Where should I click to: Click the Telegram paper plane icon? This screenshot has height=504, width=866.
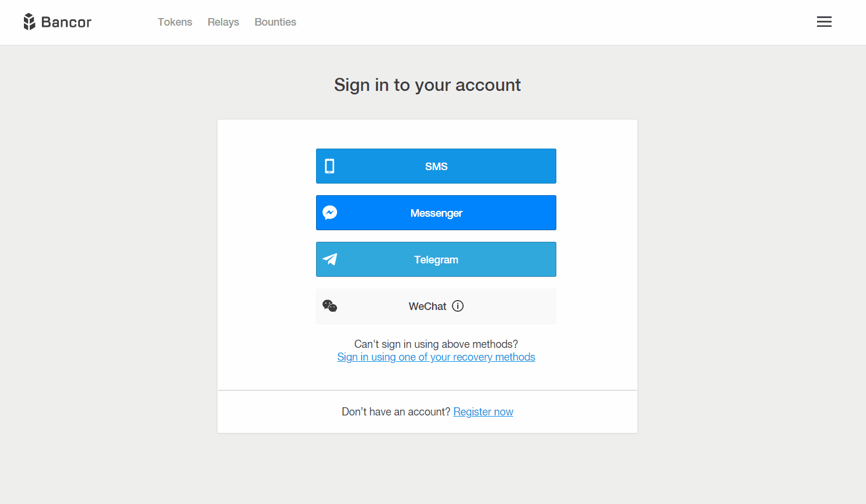(330, 259)
